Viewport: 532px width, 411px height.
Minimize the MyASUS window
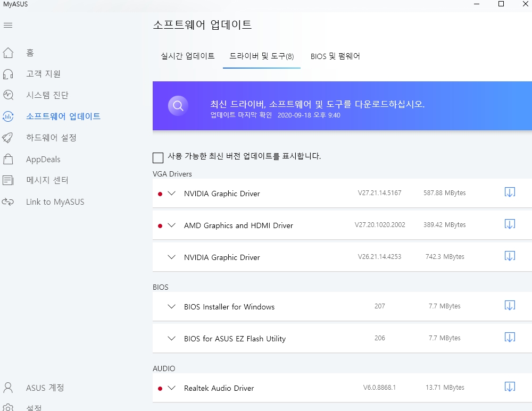click(x=477, y=4)
